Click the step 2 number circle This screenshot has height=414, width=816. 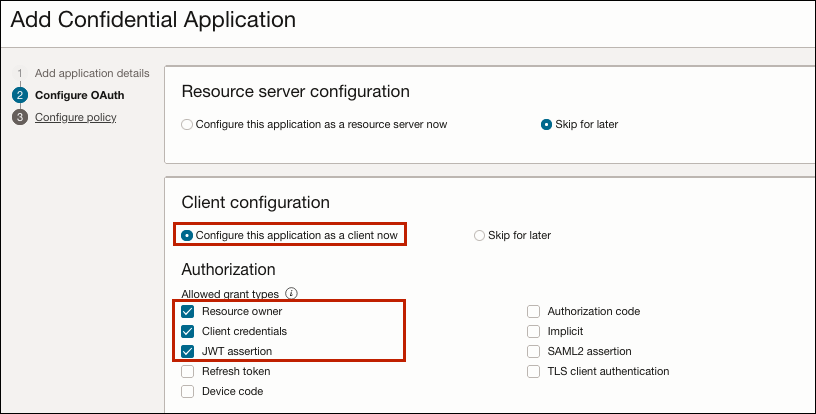pos(20,96)
